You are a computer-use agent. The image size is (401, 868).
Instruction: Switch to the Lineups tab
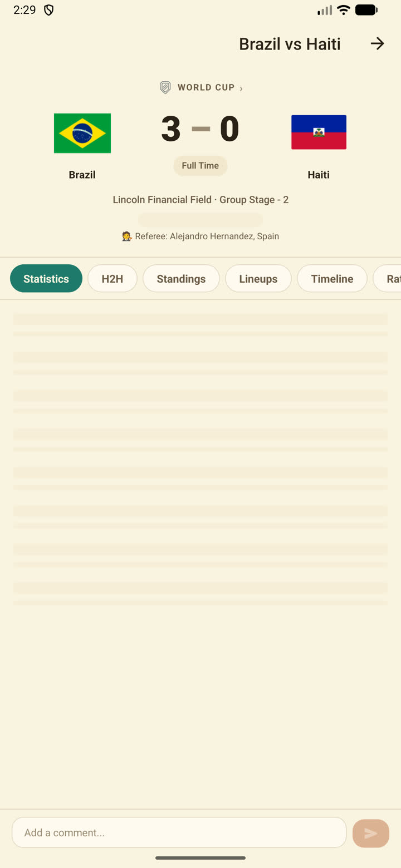pos(258,279)
